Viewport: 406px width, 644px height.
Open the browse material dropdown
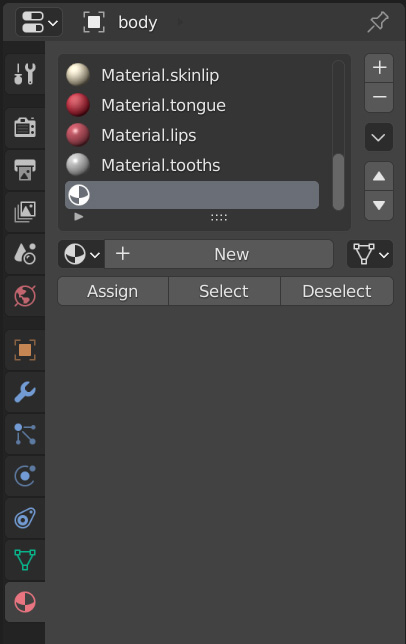pos(81,254)
